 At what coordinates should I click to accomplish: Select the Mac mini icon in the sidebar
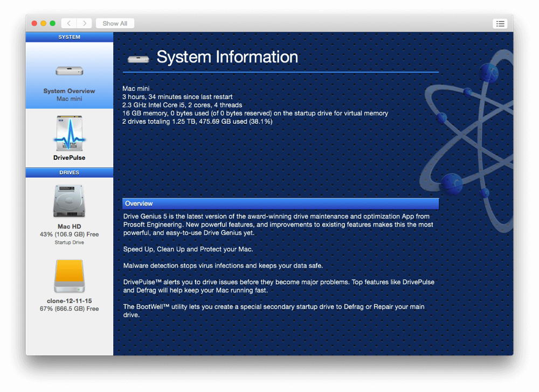click(69, 71)
